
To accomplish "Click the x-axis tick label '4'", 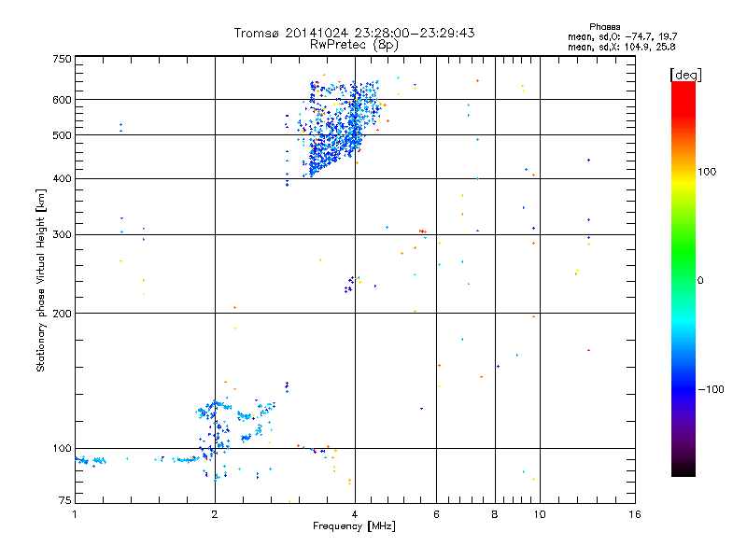I will click(355, 514).
